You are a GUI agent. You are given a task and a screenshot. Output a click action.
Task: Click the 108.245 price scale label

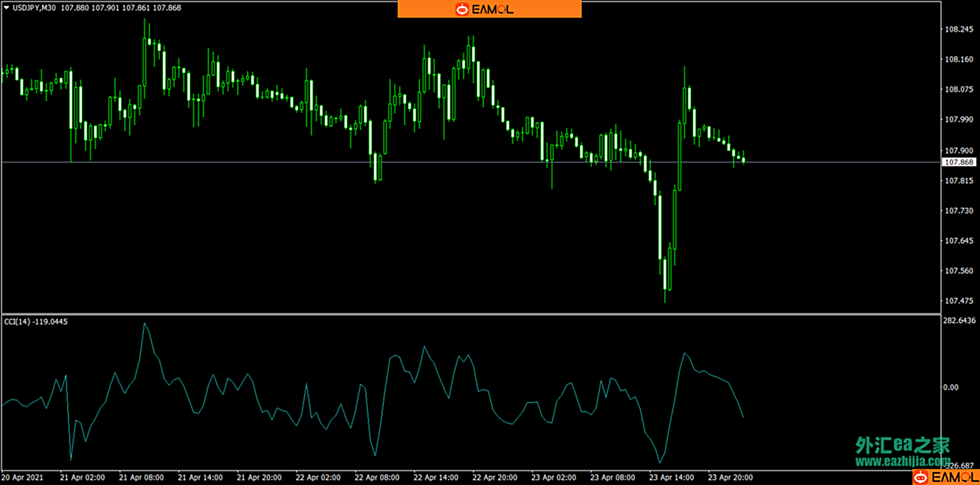pos(958,29)
